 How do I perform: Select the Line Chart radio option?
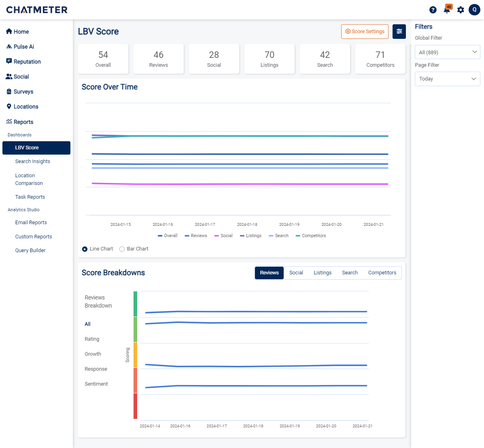click(x=85, y=249)
